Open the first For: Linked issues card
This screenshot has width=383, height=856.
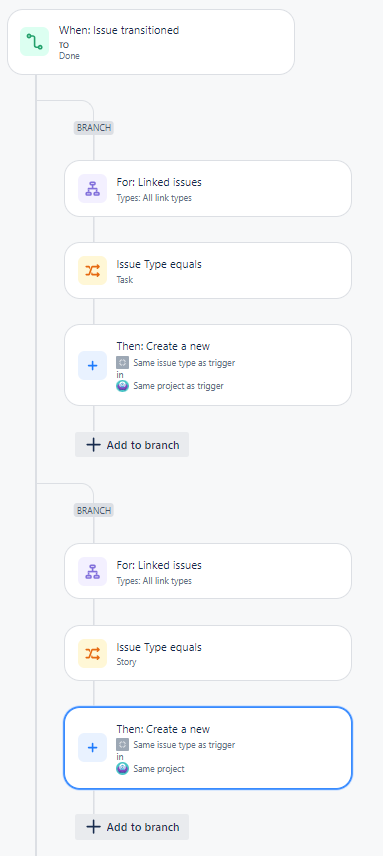point(208,188)
